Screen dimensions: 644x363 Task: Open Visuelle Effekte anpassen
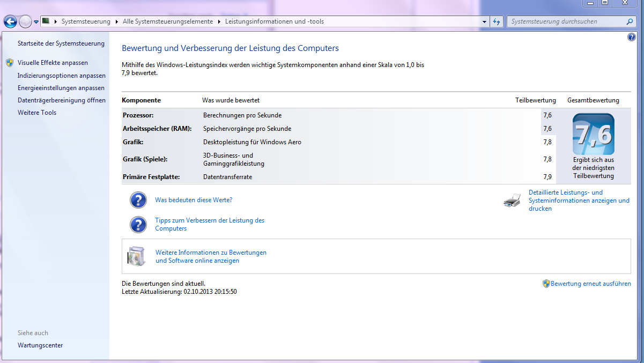53,63
